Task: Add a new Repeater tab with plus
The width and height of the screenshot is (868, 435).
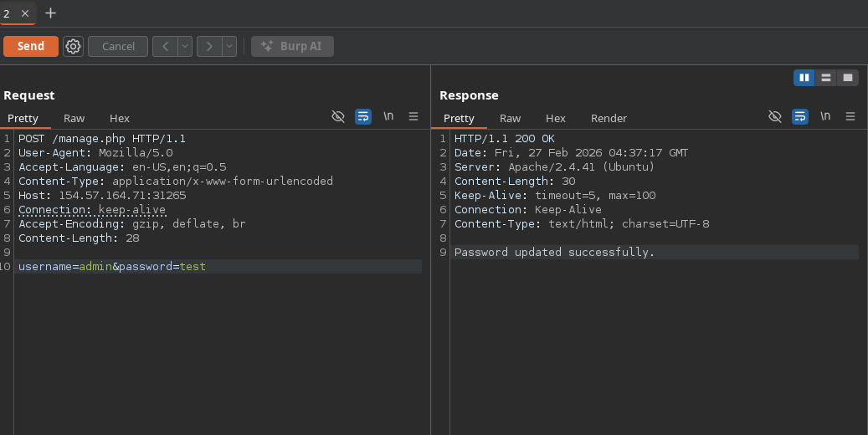Action: (50, 13)
